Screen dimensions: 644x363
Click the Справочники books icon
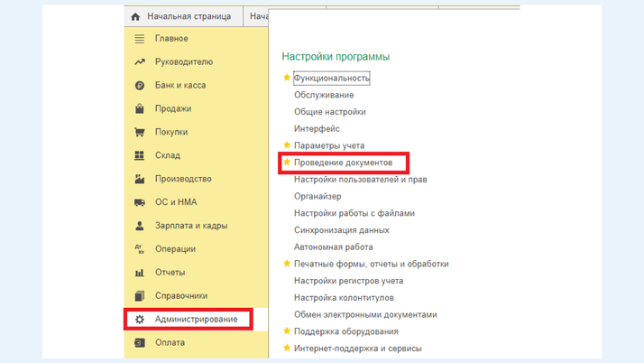coord(140,296)
